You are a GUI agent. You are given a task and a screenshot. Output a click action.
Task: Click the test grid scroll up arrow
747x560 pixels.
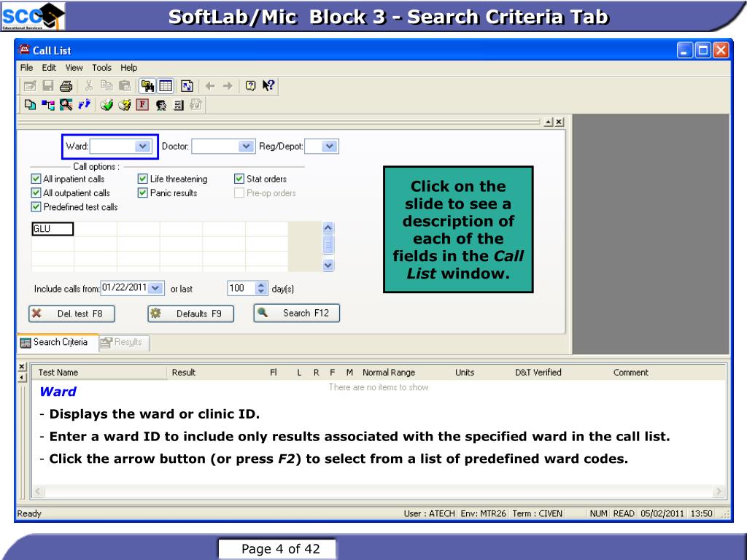coord(328,227)
